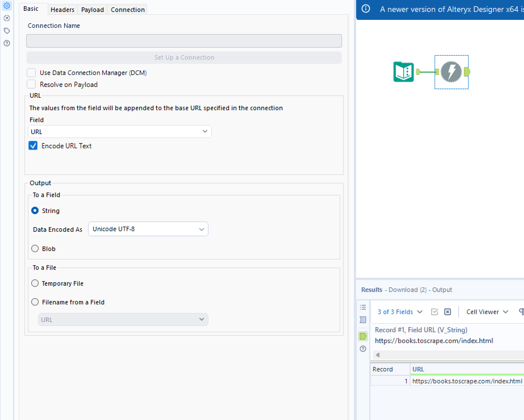Image resolution: width=524 pixels, height=420 pixels.
Task: Click record number 1 in results grid
Action: pyautogui.click(x=390, y=381)
